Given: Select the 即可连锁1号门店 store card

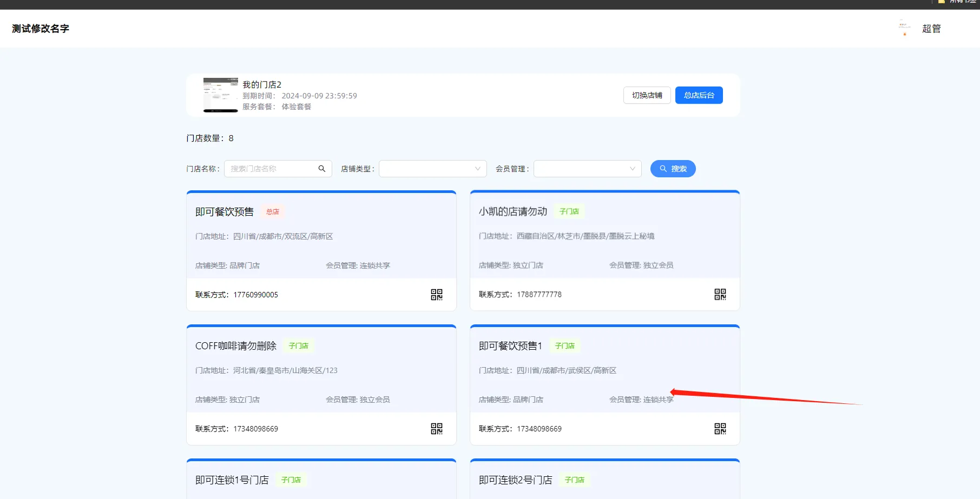Looking at the screenshot, I should (321, 479).
